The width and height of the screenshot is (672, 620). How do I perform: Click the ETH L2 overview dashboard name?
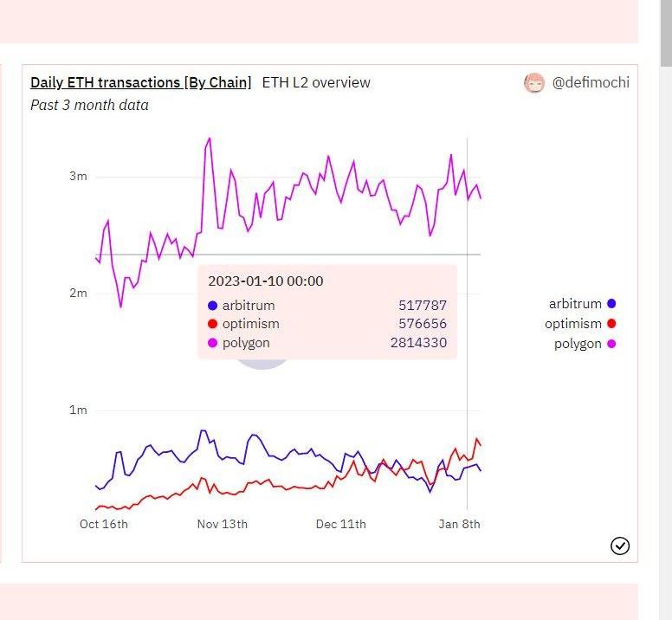coord(316,82)
